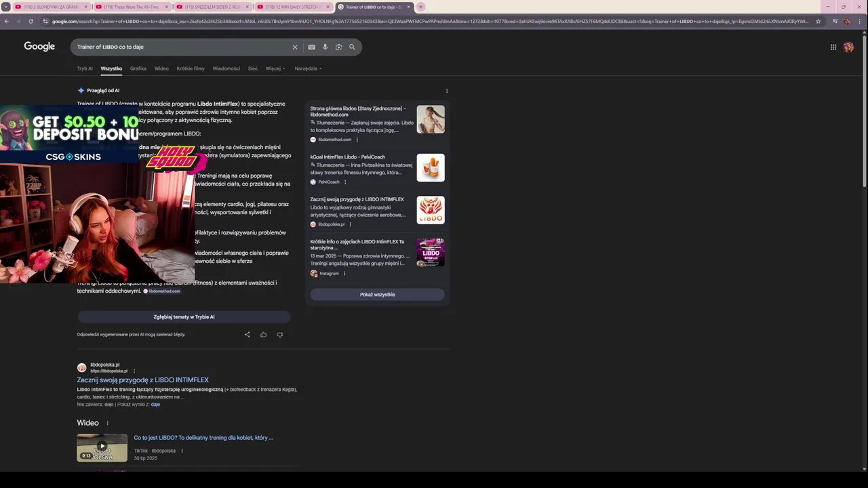Expand the Więcej dropdown
Image resolution: width=868 pixels, height=488 pixels.
point(275,68)
